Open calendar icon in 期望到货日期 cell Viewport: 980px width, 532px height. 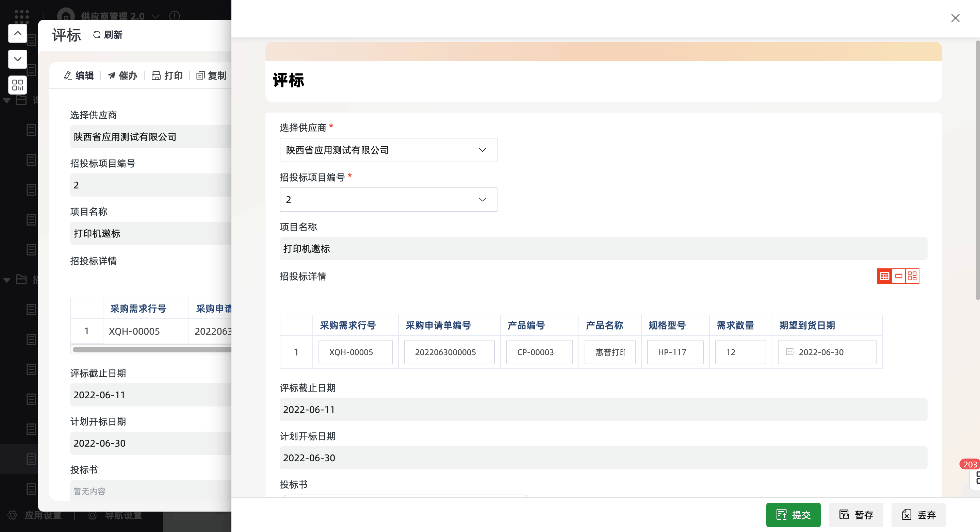[x=790, y=352]
